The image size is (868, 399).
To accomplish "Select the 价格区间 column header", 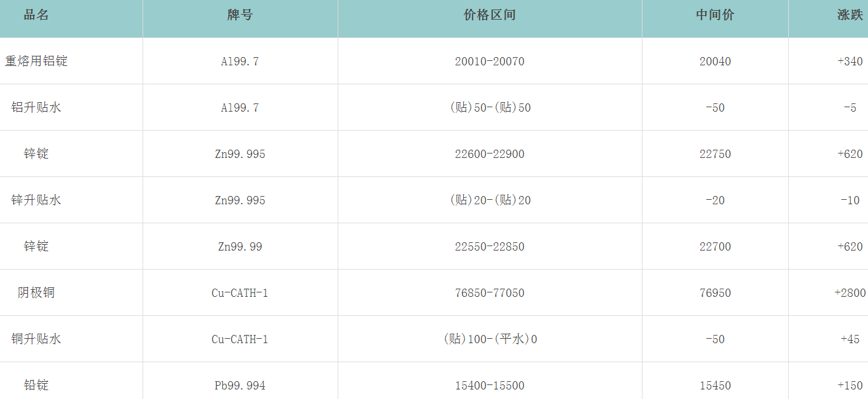I will coord(489,15).
